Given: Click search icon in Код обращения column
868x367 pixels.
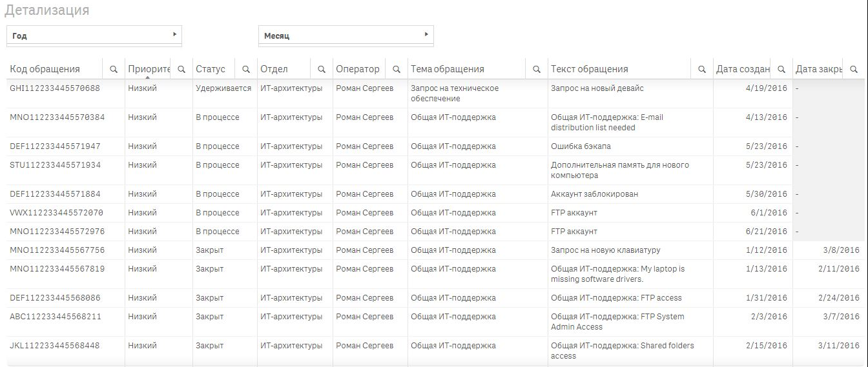Looking at the screenshot, I should tap(114, 70).
